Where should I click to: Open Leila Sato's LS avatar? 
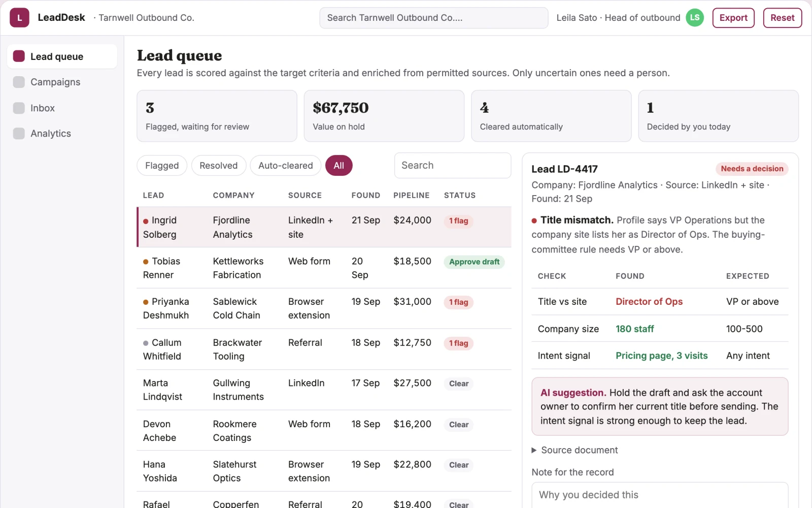[x=695, y=18]
